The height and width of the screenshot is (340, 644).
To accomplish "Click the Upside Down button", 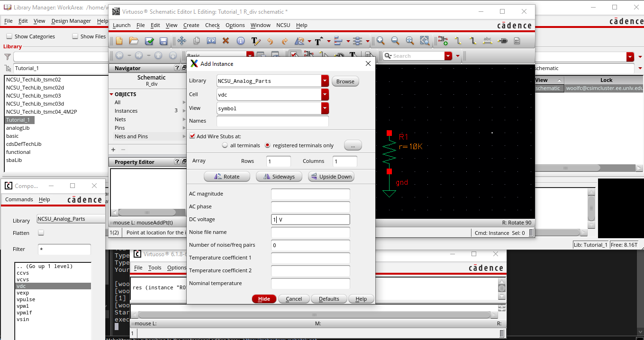I will [331, 177].
